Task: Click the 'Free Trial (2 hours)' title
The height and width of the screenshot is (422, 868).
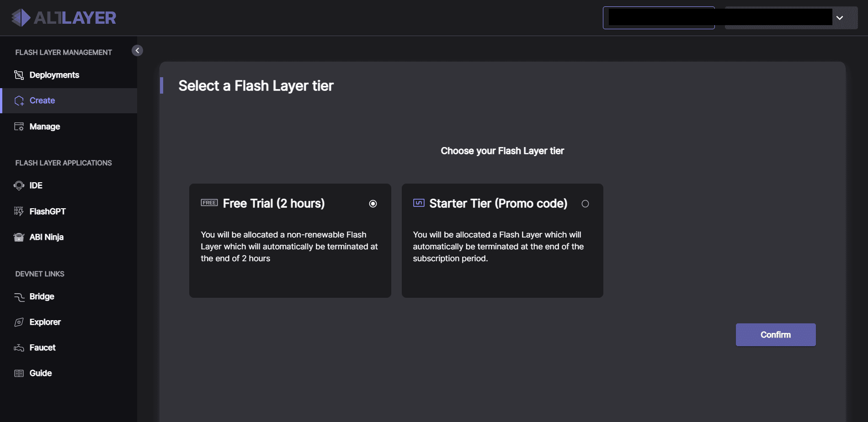Action: (x=274, y=204)
